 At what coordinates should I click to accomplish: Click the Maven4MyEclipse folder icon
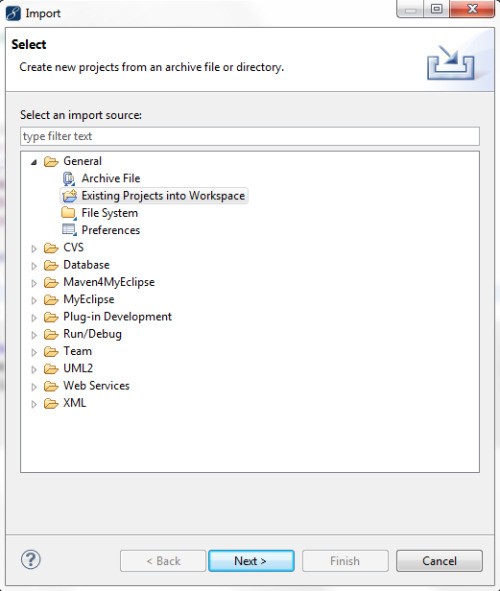pos(51,283)
